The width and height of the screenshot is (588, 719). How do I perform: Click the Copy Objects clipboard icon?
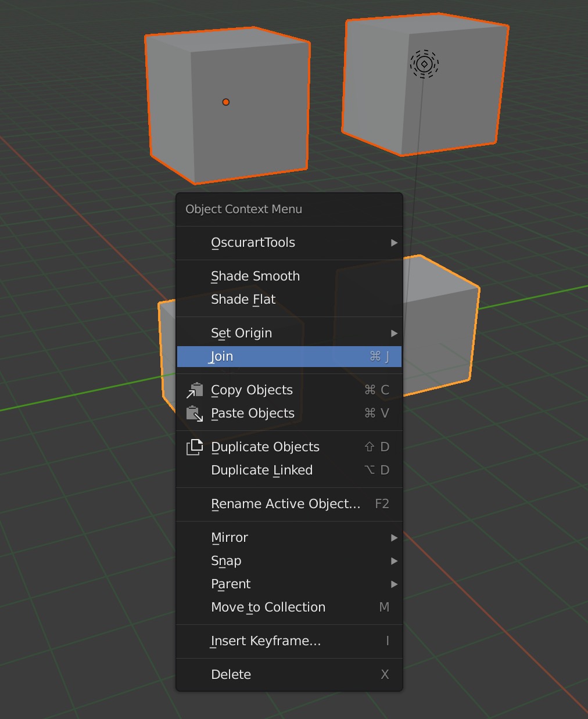tap(195, 390)
